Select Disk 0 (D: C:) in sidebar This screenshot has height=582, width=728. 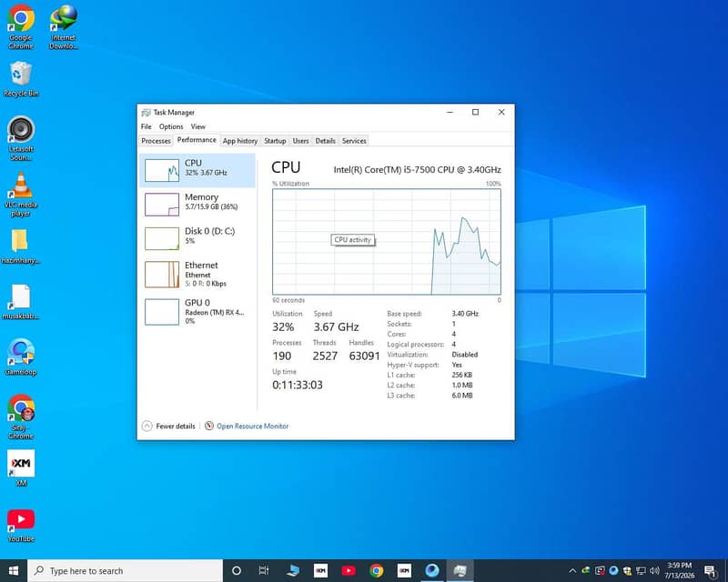click(197, 238)
